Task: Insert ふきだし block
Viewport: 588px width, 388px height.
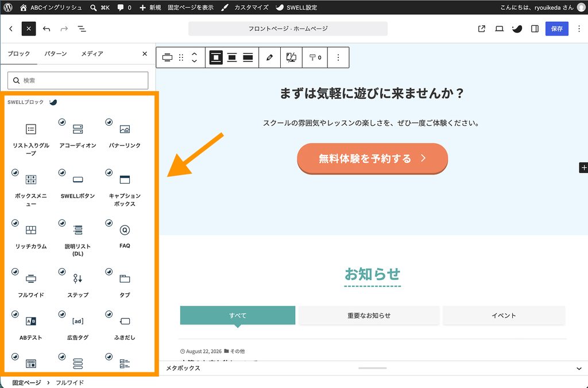Action: pyautogui.click(x=125, y=327)
